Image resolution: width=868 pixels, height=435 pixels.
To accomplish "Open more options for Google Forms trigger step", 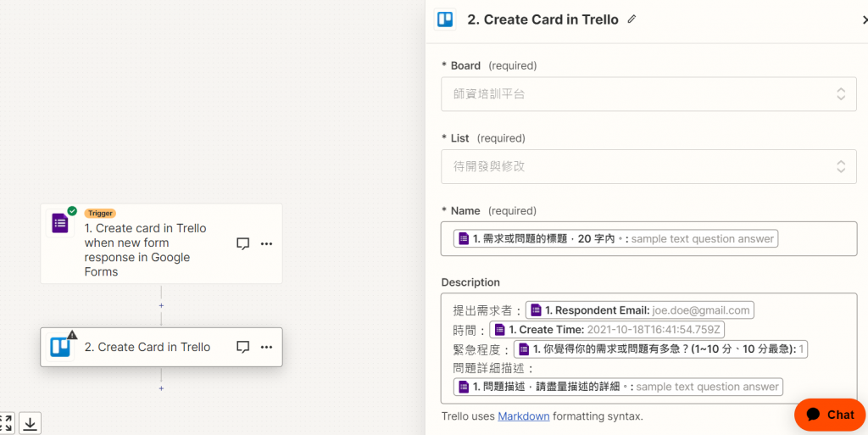I will tap(266, 243).
